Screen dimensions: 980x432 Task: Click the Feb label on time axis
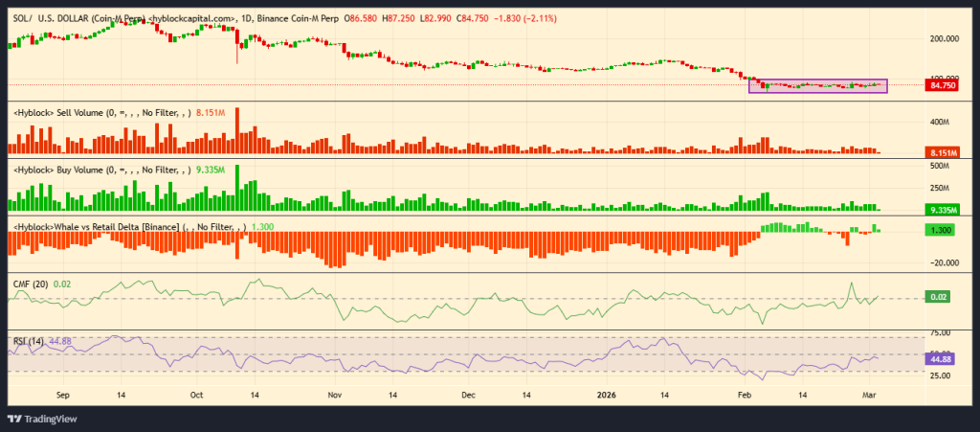(x=744, y=394)
